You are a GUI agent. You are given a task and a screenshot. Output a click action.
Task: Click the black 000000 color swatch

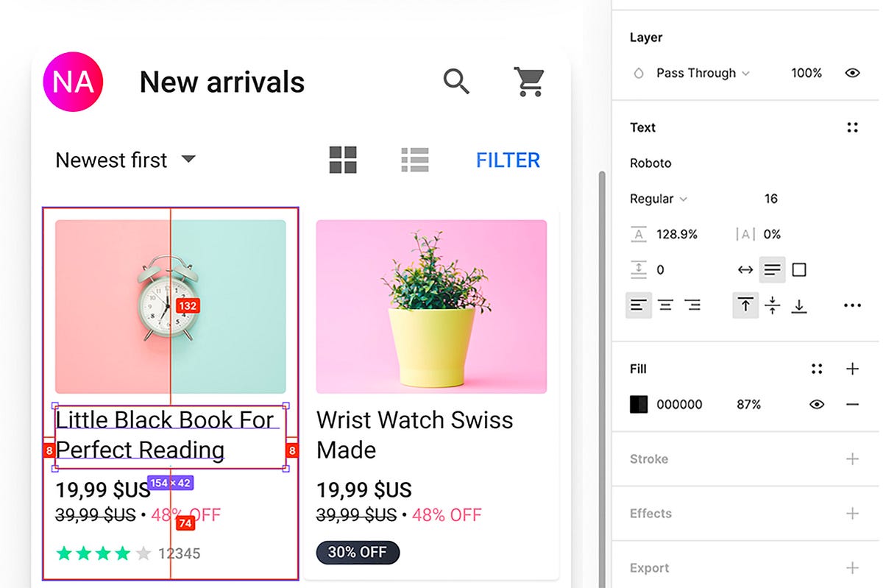tap(637, 404)
